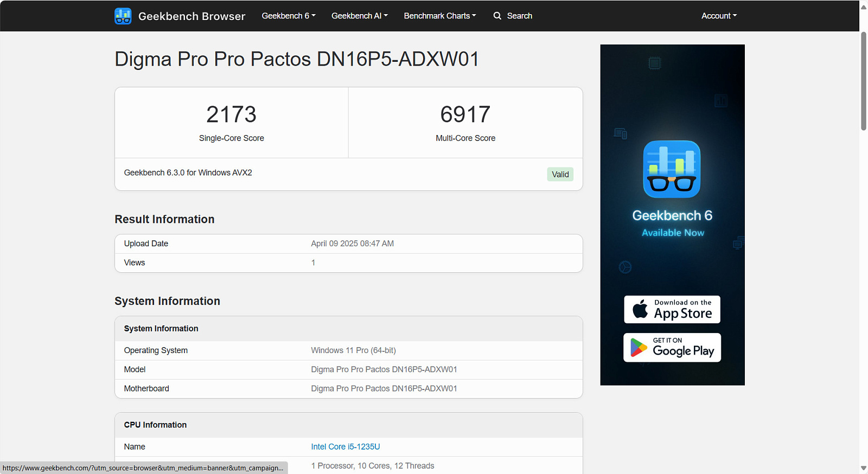Open the Intel Core i5-1235U link
Image resolution: width=868 pixels, height=474 pixels.
346,447
